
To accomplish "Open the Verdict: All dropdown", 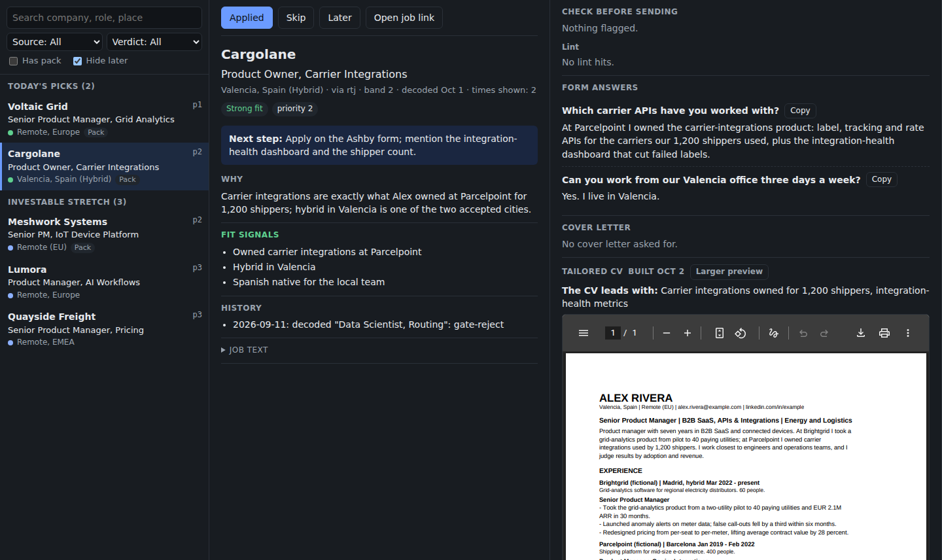I will [x=154, y=42].
